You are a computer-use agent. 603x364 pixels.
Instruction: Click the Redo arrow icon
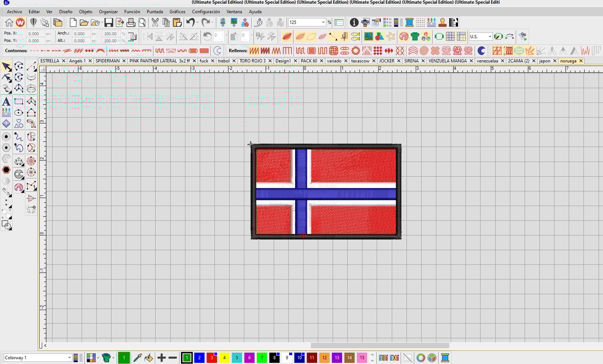pyautogui.click(x=205, y=22)
